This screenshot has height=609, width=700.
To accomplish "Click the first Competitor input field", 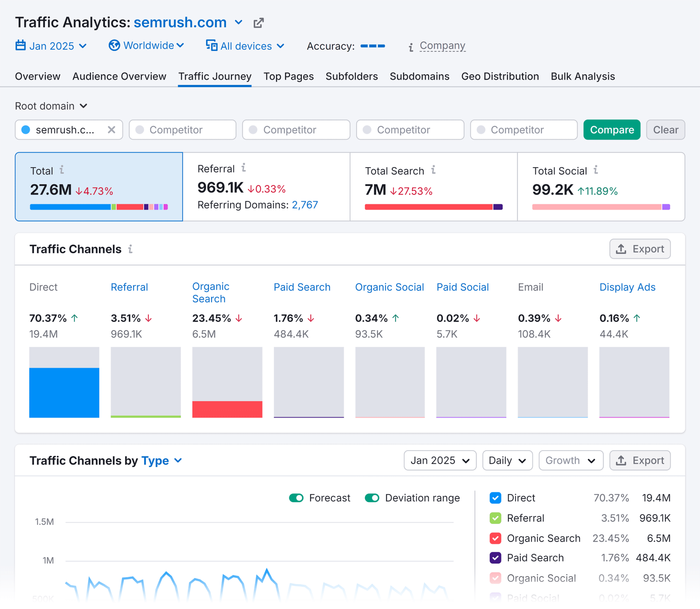I will click(x=183, y=130).
